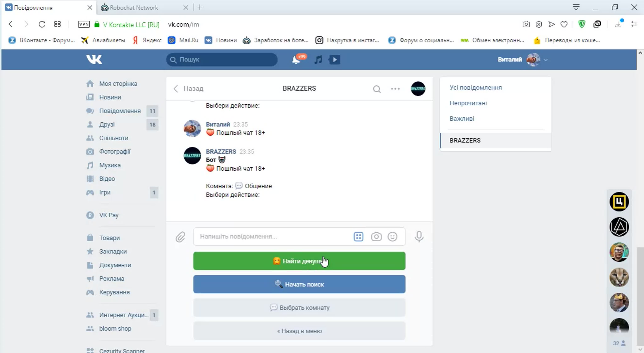The height and width of the screenshot is (353, 644).
Task: Click the paperclip attachment icon
Action: tap(180, 237)
